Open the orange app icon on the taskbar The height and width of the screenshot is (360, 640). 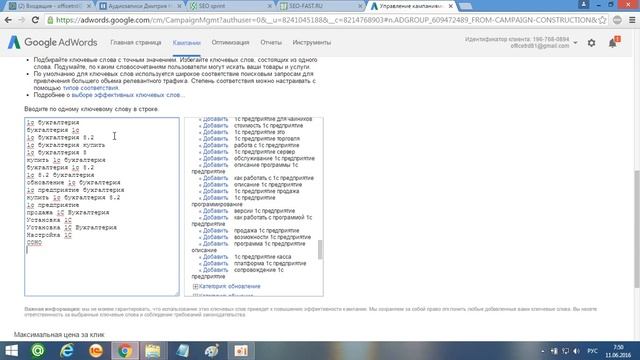tap(241, 351)
